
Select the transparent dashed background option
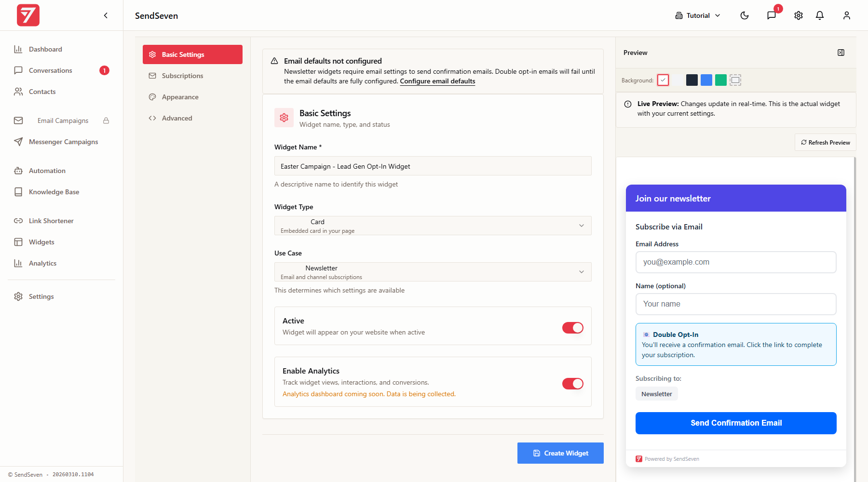pyautogui.click(x=735, y=80)
